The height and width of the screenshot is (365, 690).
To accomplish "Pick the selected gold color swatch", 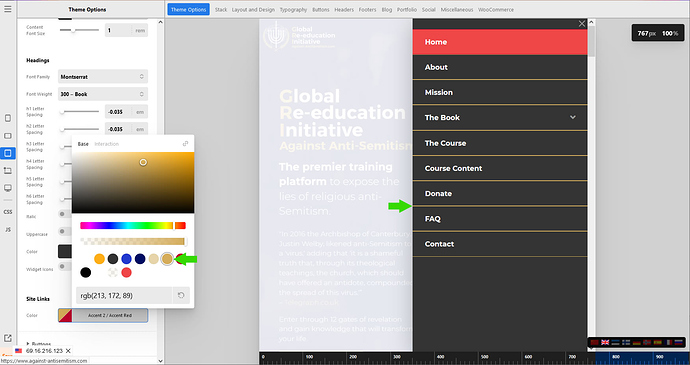I will tap(167, 259).
